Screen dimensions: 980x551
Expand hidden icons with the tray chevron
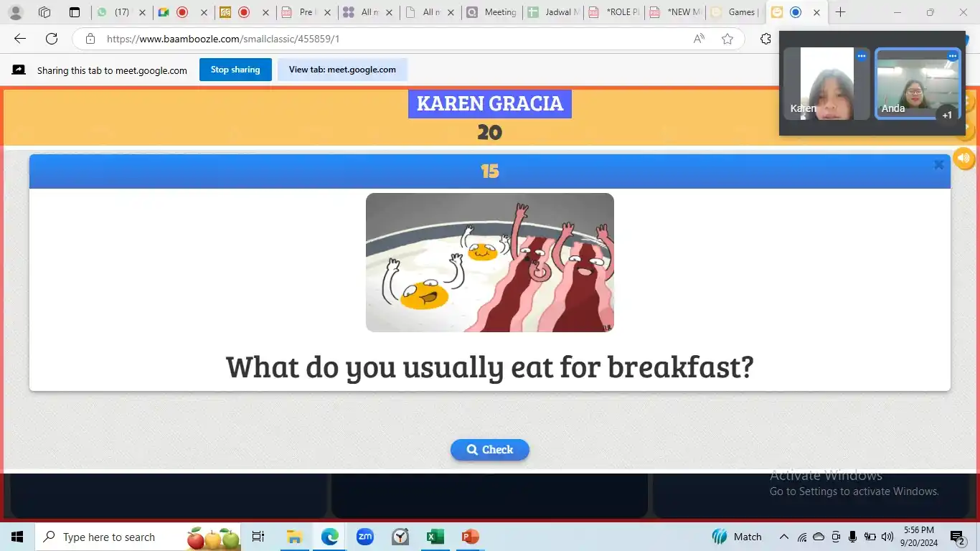click(784, 537)
